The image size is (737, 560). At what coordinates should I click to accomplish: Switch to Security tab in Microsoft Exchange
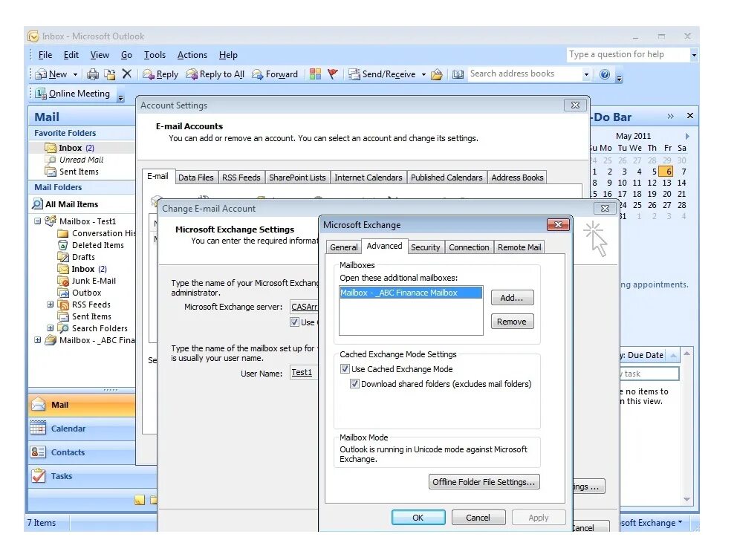point(426,247)
